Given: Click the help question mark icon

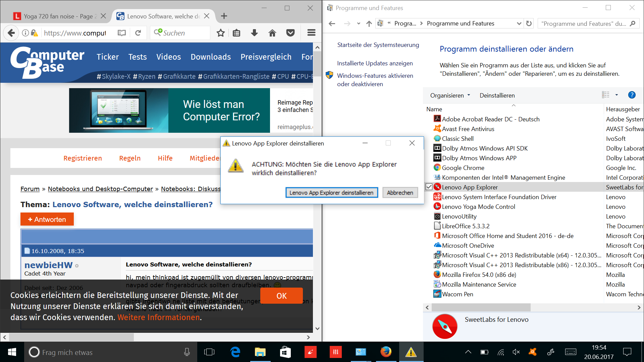Looking at the screenshot, I should point(632,95).
